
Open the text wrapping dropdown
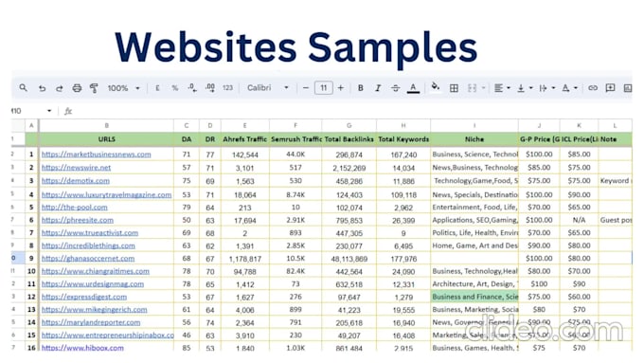click(x=547, y=88)
